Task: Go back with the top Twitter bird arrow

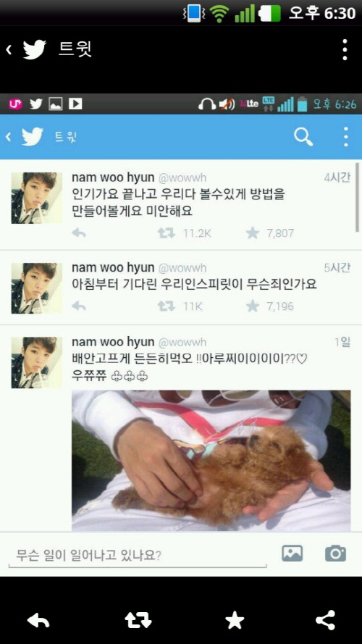Action: coord(26,50)
